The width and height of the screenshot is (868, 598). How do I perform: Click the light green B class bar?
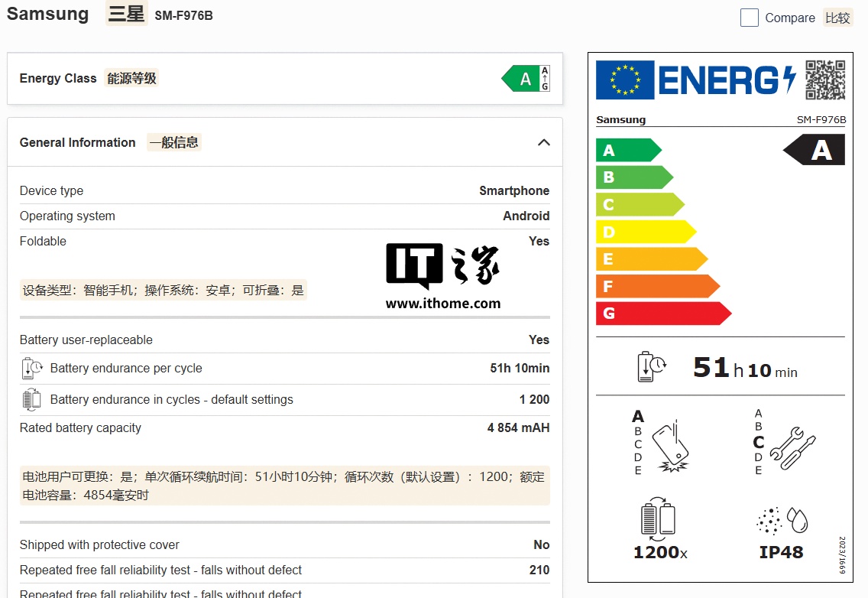634,177
